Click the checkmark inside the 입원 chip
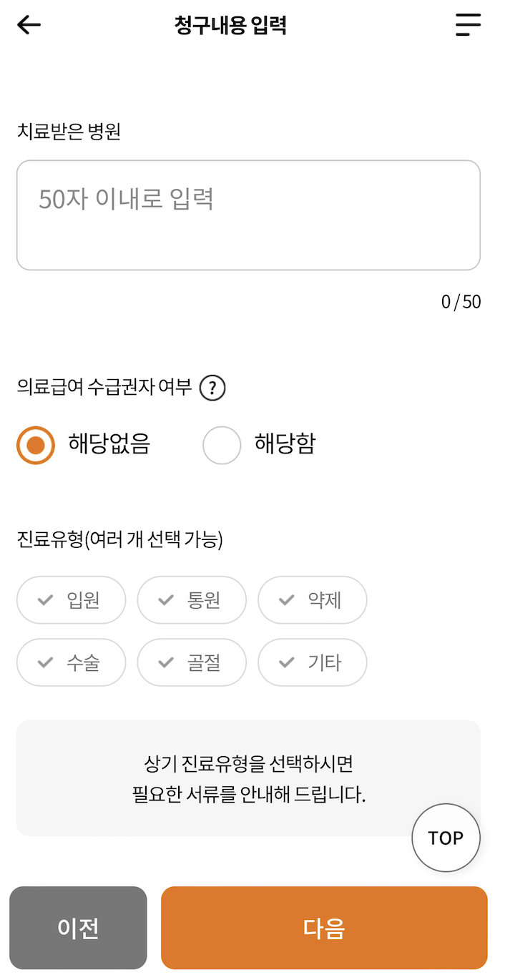The image size is (505, 980). pos(44,600)
